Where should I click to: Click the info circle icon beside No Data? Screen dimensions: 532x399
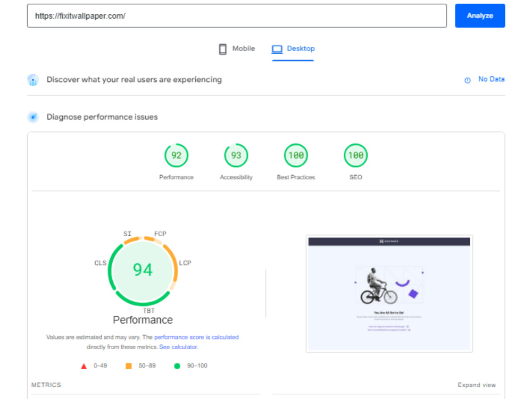(x=468, y=80)
